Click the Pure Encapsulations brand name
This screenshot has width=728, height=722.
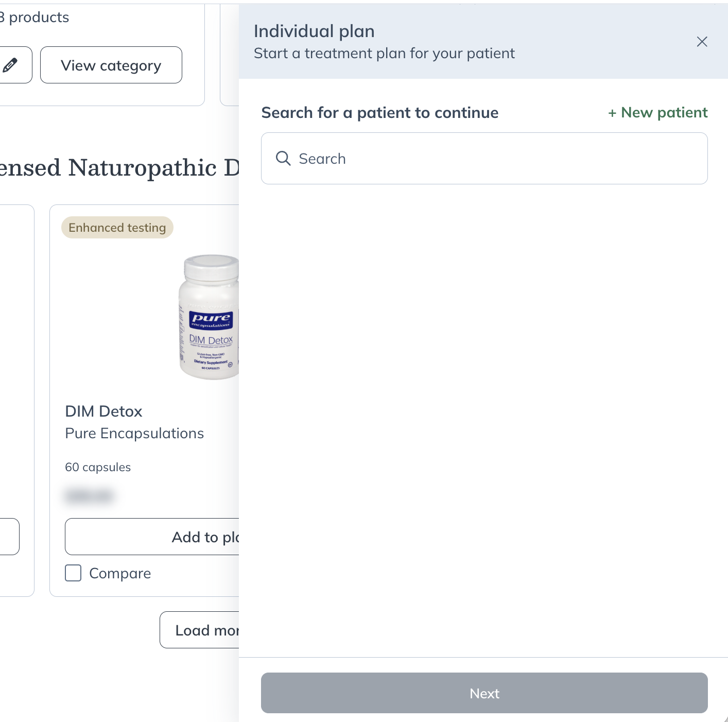(134, 433)
